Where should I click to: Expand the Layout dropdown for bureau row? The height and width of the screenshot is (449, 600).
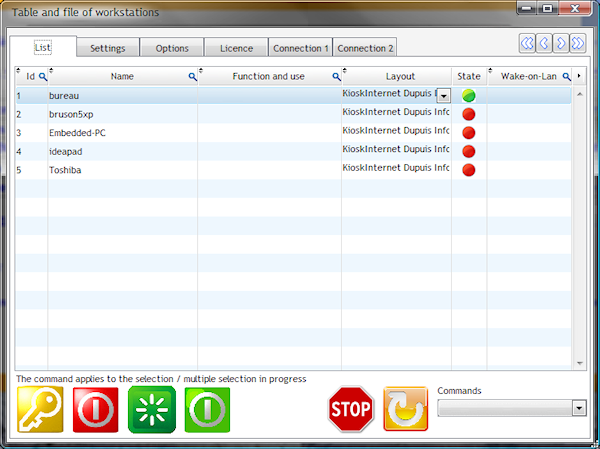(x=443, y=96)
